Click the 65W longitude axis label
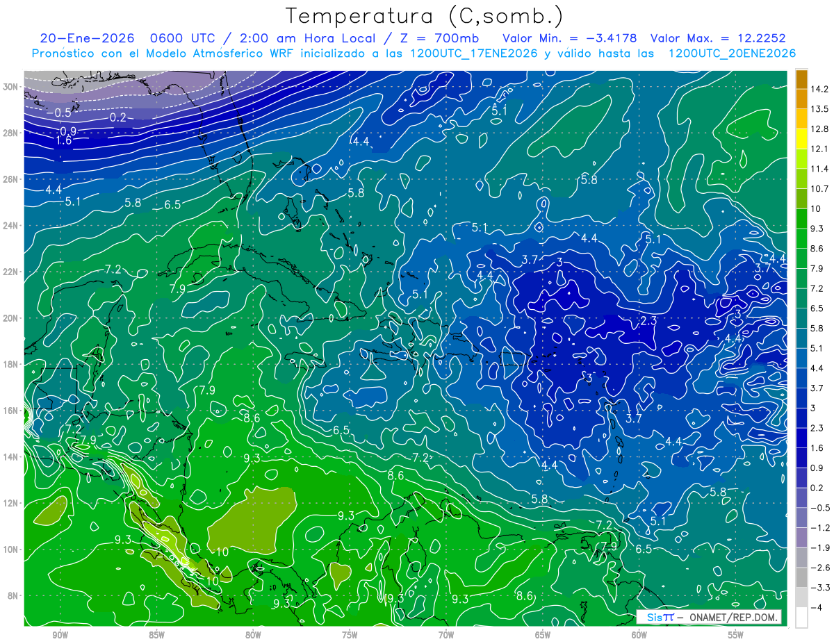Viewport: 834px width, 644px height. [543, 634]
